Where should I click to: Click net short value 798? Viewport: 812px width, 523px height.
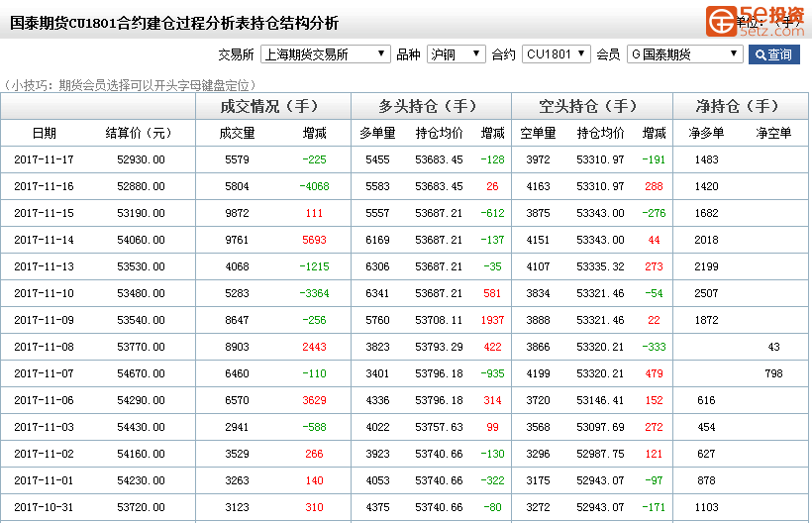click(x=773, y=373)
